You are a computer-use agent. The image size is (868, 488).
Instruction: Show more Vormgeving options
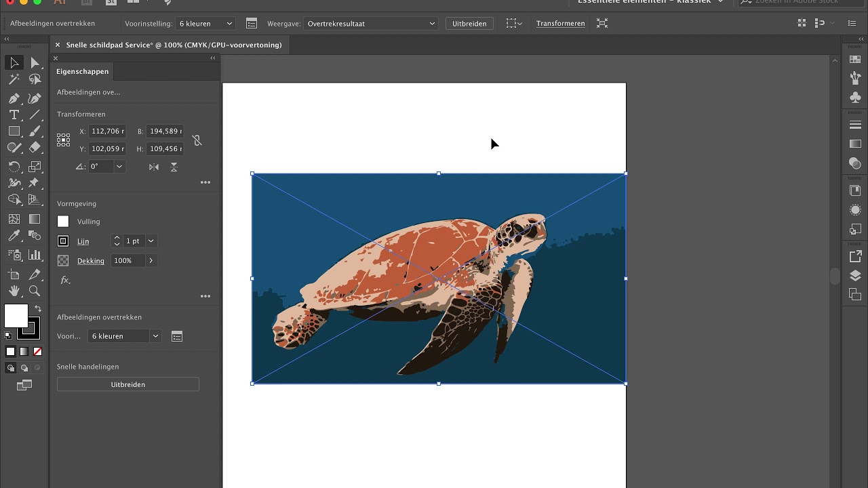205,296
